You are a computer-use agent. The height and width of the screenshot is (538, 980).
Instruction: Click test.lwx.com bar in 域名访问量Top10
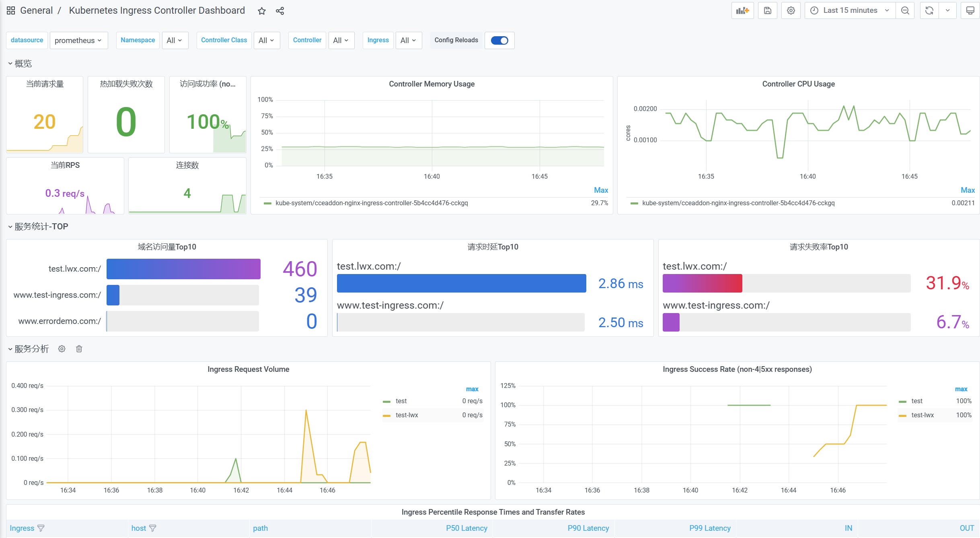tap(183, 269)
